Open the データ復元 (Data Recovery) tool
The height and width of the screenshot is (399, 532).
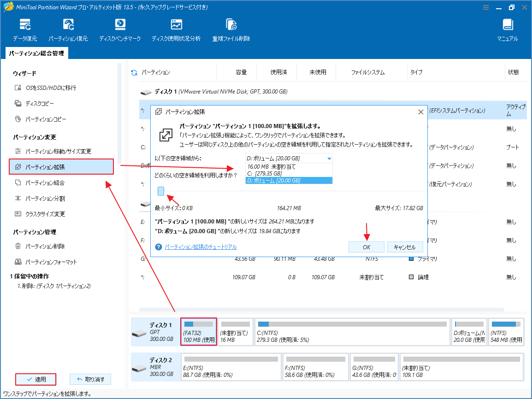(x=25, y=29)
